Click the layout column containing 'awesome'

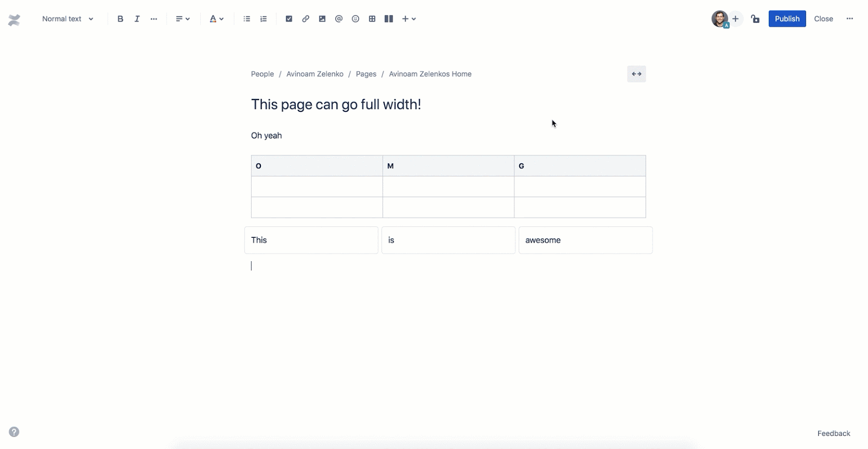[586, 240]
